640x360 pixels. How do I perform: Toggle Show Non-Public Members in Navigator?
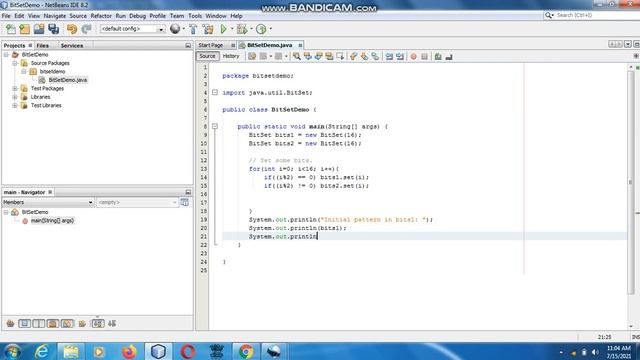point(53,324)
